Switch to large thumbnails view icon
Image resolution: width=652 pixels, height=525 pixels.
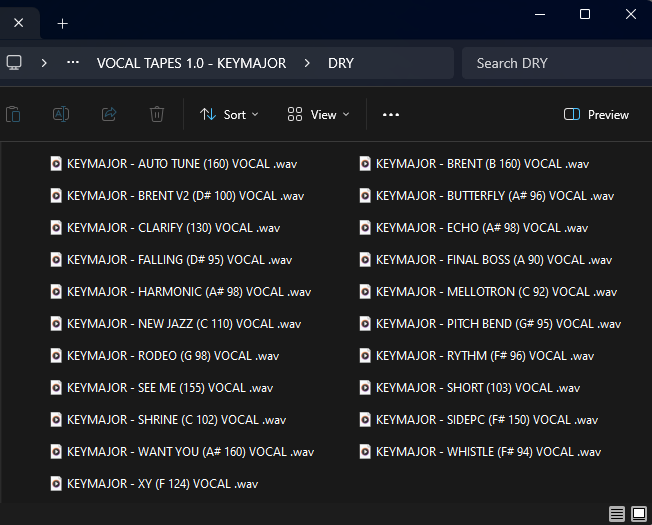(x=639, y=514)
